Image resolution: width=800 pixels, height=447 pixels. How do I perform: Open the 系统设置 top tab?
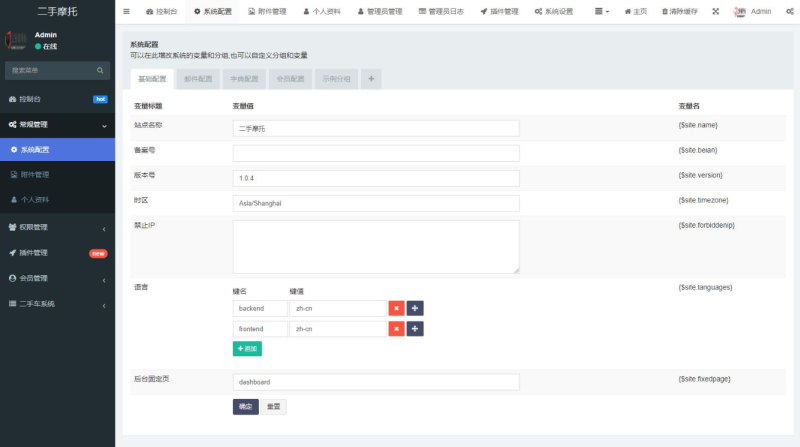pos(554,11)
